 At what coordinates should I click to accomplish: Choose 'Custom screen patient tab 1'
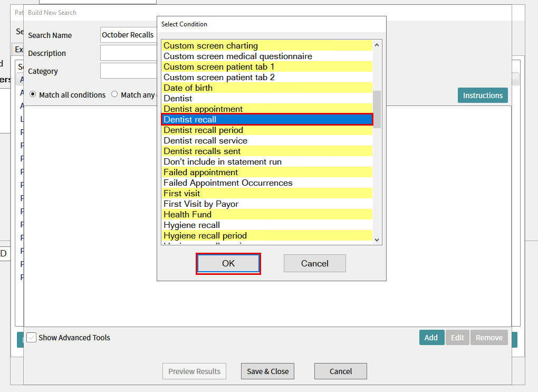pos(267,67)
